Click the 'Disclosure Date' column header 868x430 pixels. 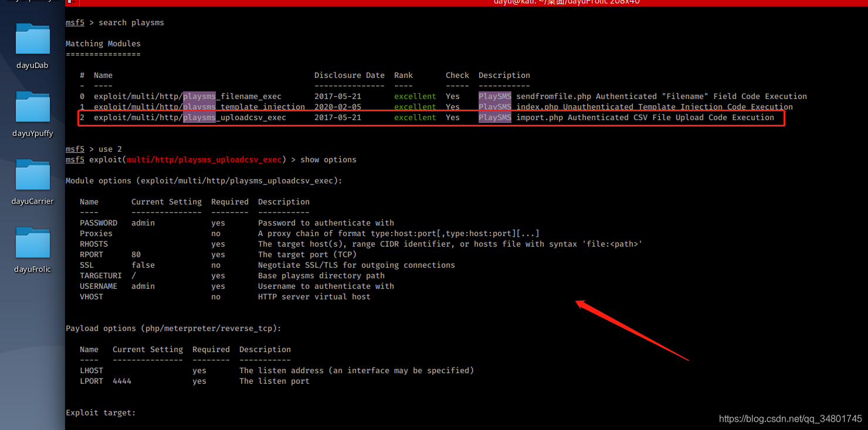[350, 75]
